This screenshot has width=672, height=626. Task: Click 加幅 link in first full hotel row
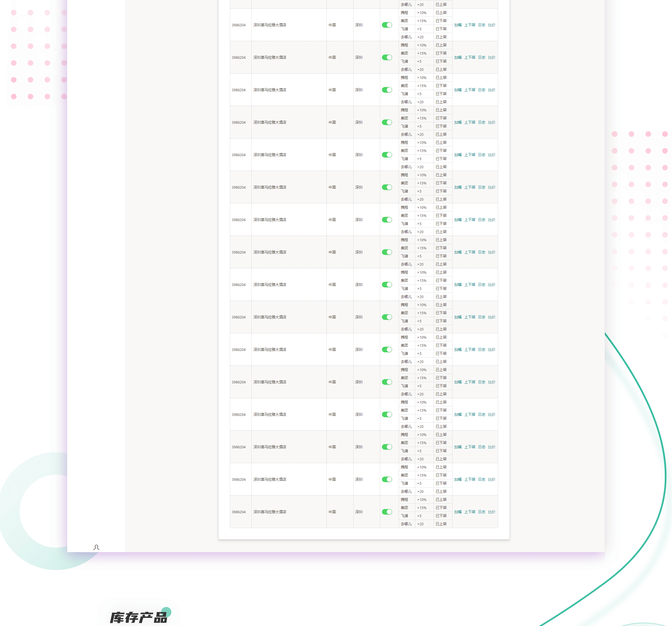pyautogui.click(x=458, y=25)
